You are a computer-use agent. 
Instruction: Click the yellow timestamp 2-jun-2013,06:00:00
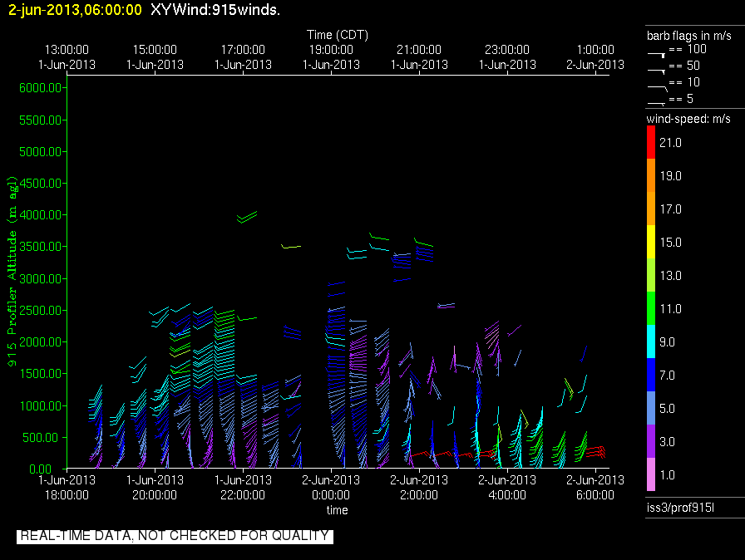click(x=75, y=10)
